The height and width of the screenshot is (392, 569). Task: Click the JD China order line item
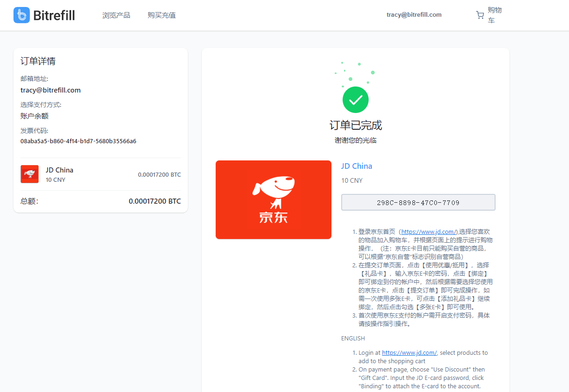pos(60,170)
